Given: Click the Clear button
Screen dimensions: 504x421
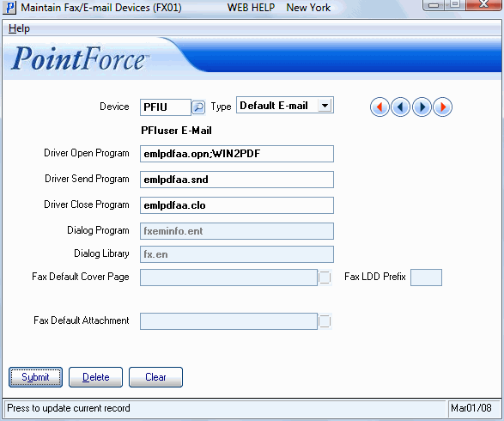Looking at the screenshot, I should pos(155,377).
